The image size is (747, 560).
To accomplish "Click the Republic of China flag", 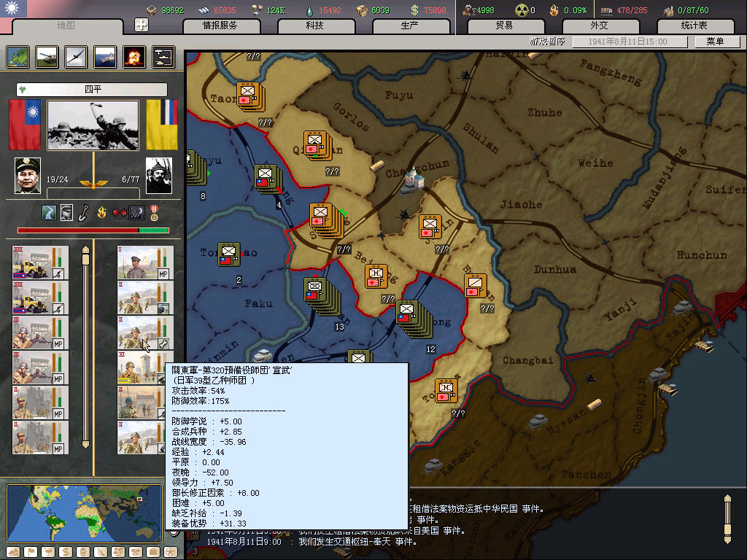I will pos(25,125).
